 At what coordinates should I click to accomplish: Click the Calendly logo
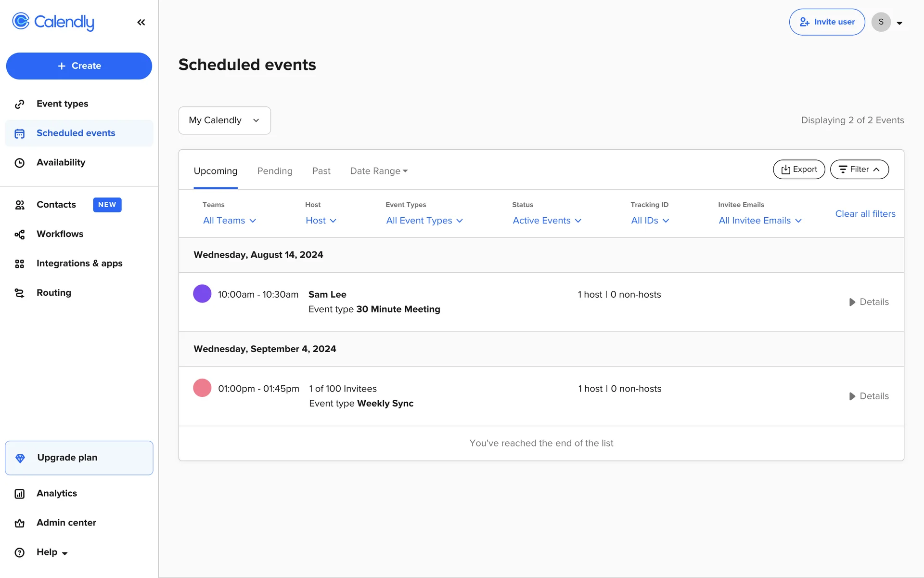(53, 22)
